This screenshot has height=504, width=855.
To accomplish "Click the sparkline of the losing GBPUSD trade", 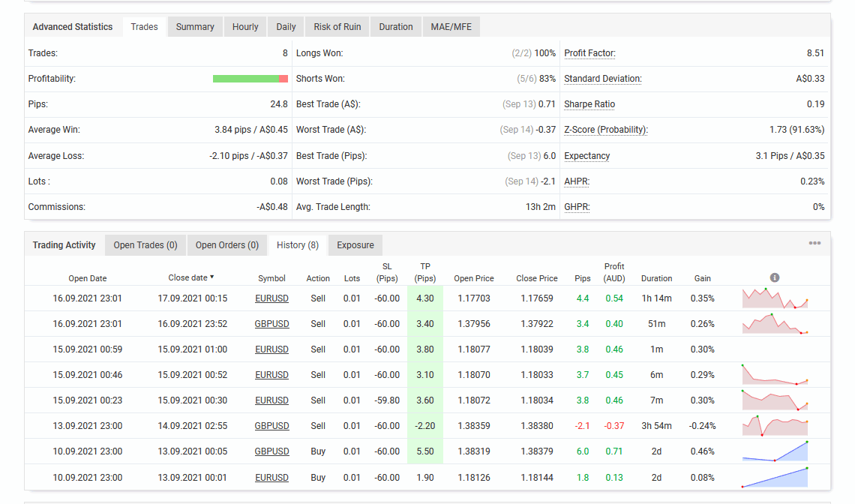I will pos(775,425).
